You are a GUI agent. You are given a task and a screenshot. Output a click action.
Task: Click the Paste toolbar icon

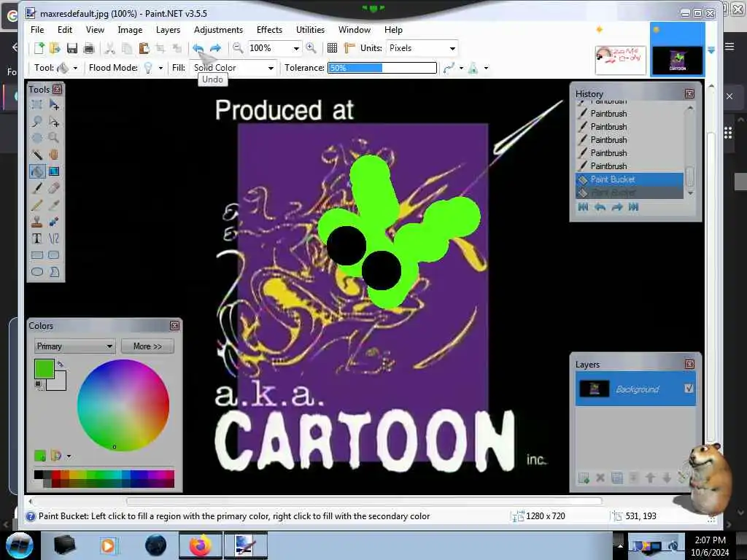pos(144,48)
